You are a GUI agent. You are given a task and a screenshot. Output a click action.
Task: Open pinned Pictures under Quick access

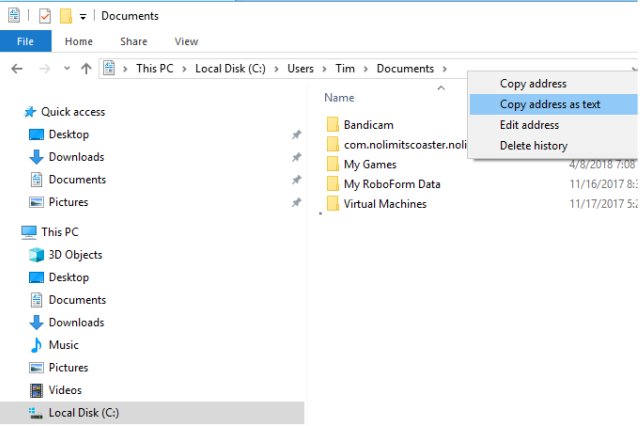pyautogui.click(x=68, y=202)
